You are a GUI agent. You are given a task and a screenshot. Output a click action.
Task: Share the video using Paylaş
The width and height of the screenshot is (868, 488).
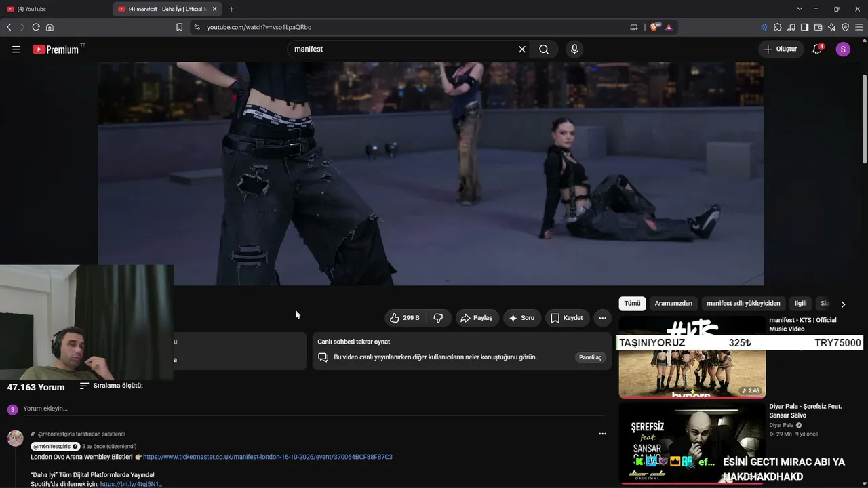pyautogui.click(x=476, y=318)
